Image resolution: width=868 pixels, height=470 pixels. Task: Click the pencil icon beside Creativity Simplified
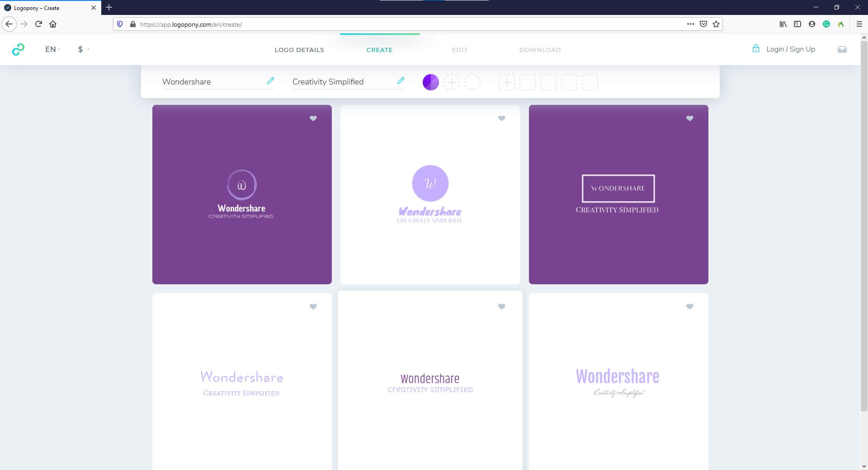[x=401, y=80]
